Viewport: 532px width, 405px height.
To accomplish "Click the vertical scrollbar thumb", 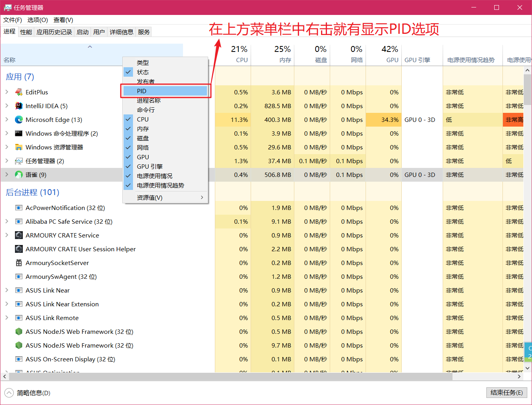I will coord(528,89).
